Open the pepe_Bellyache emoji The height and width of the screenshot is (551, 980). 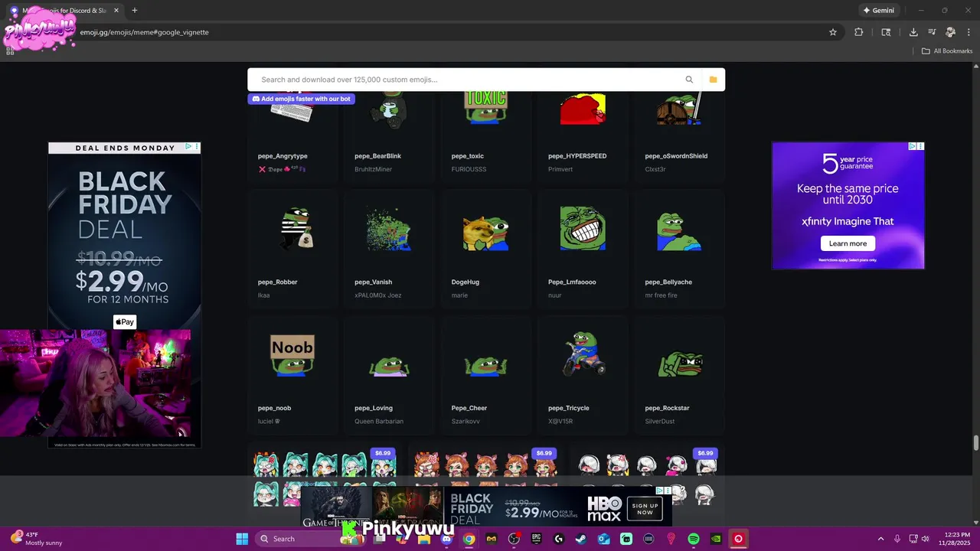click(679, 249)
